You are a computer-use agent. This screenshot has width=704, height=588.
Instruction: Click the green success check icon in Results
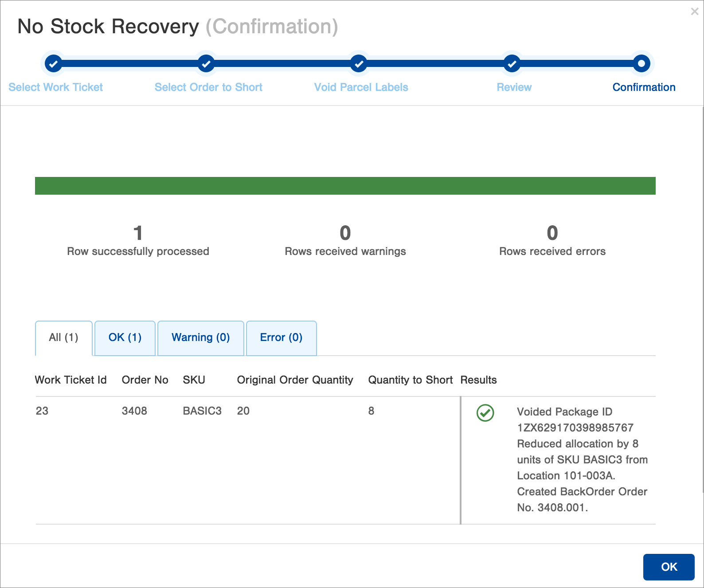pyautogui.click(x=485, y=413)
